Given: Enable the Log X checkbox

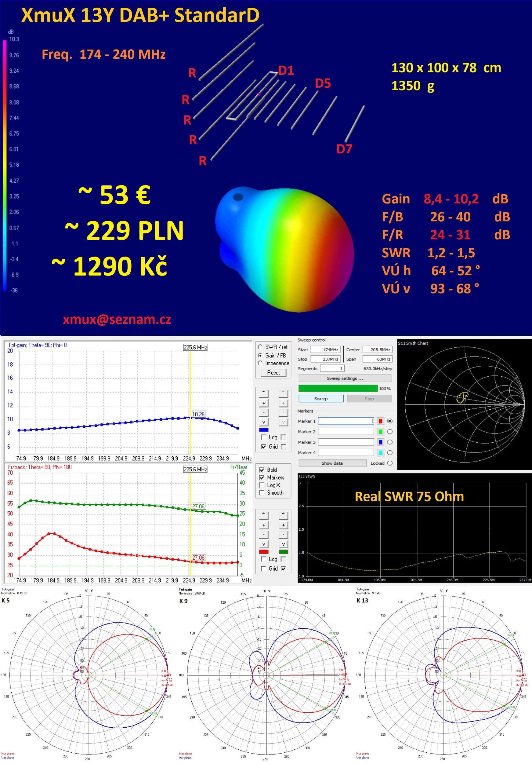Looking at the screenshot, I should (262, 485).
